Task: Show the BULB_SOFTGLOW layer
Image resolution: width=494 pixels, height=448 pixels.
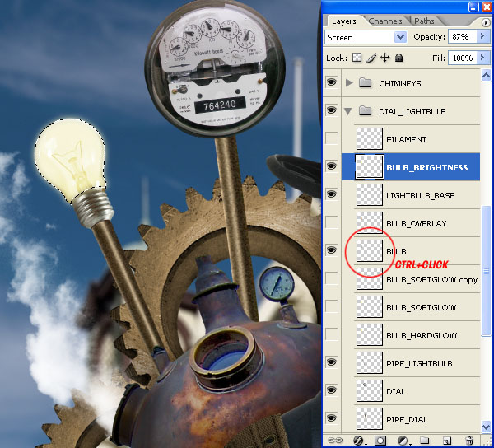Action: click(332, 306)
